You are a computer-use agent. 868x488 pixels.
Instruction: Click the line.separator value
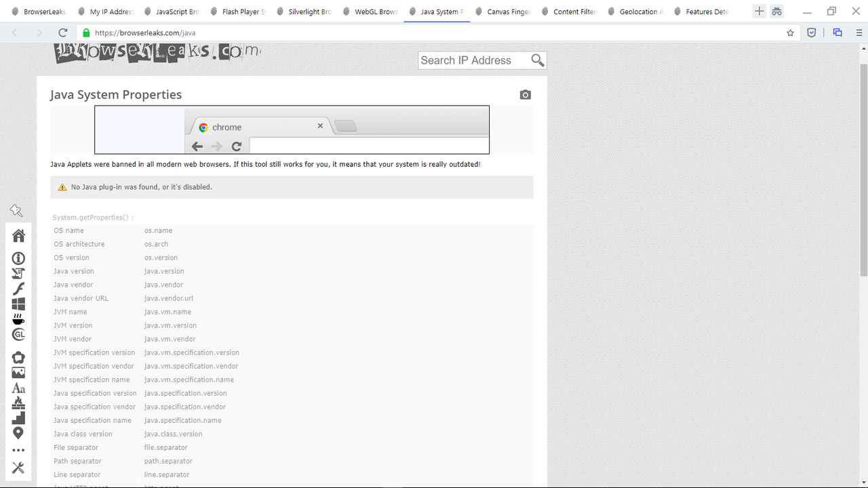click(x=167, y=474)
